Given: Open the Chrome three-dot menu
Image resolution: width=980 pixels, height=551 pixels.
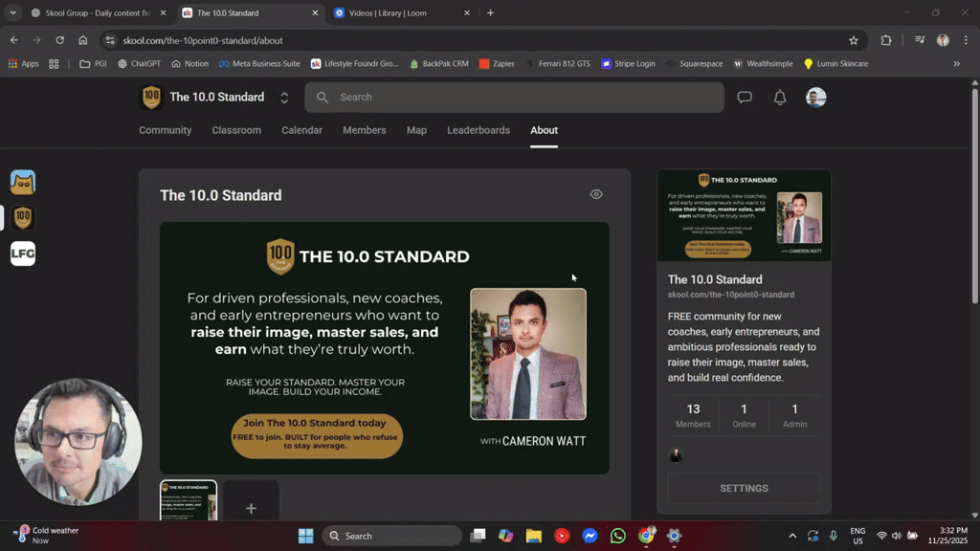Looking at the screenshot, I should pos(966,40).
